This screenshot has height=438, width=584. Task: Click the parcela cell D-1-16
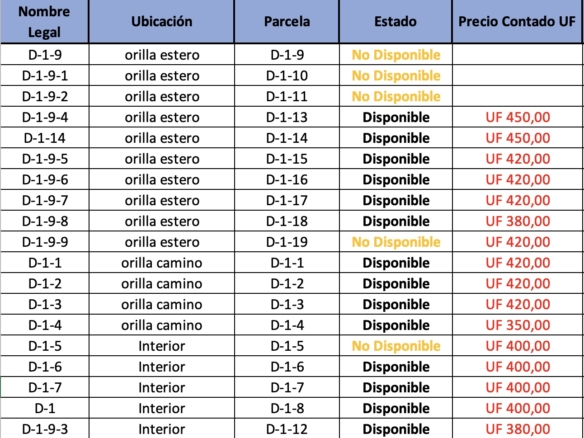(286, 180)
